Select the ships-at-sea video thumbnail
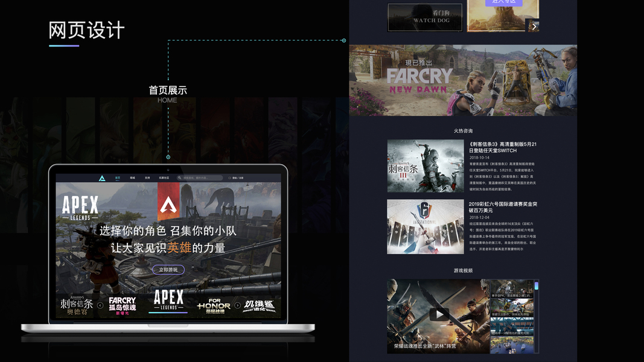The image size is (644, 362). pyautogui.click(x=512, y=345)
